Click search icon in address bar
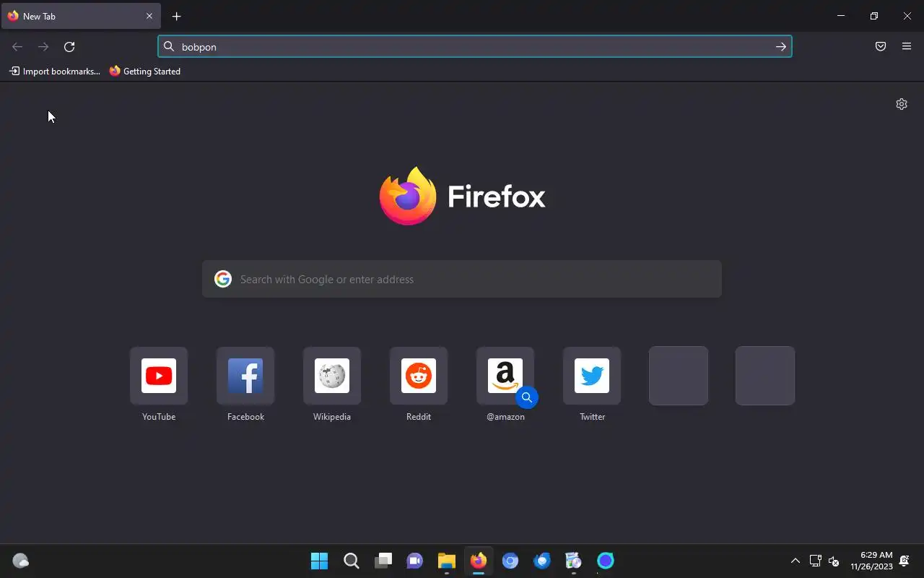The width and height of the screenshot is (924, 578). coord(169,47)
